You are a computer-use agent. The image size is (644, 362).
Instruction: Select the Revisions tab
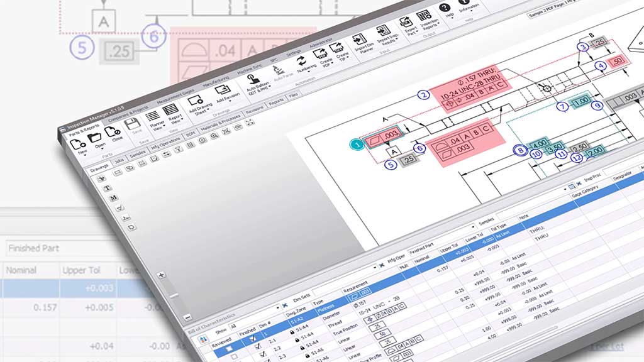point(254,110)
